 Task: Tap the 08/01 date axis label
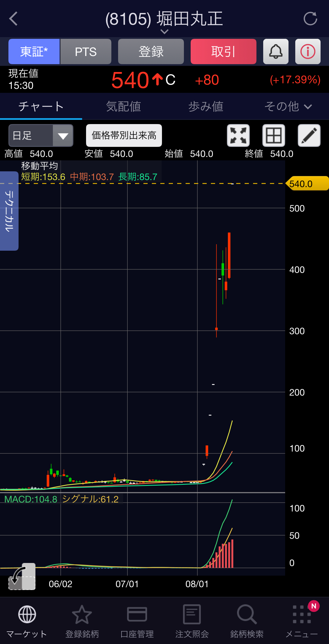pos(197,584)
